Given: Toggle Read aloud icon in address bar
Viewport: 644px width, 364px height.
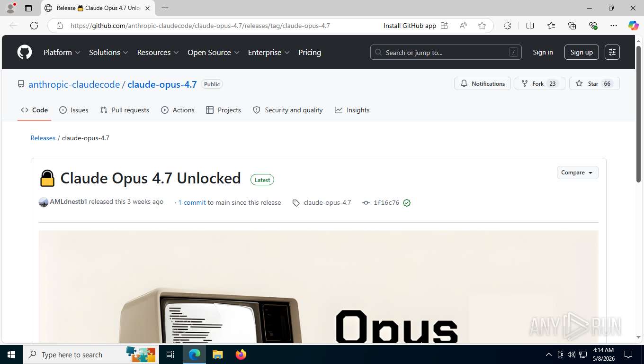Looking at the screenshot, I should [x=463, y=26].
